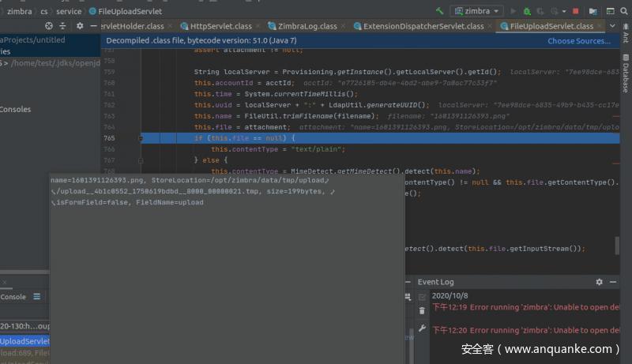Open Project panel settings gear
632x364 pixels.
click(80, 26)
